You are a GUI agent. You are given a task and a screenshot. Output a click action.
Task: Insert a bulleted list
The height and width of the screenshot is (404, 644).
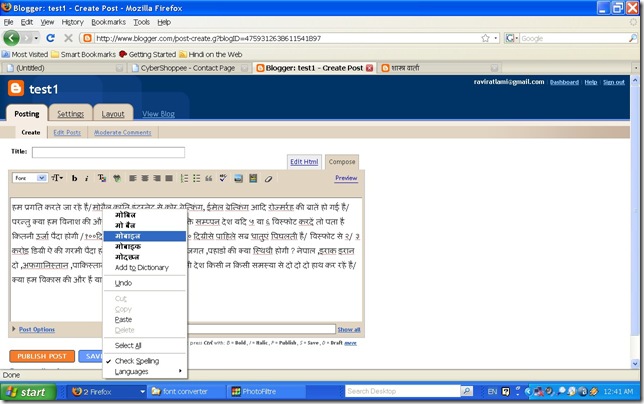(197, 178)
